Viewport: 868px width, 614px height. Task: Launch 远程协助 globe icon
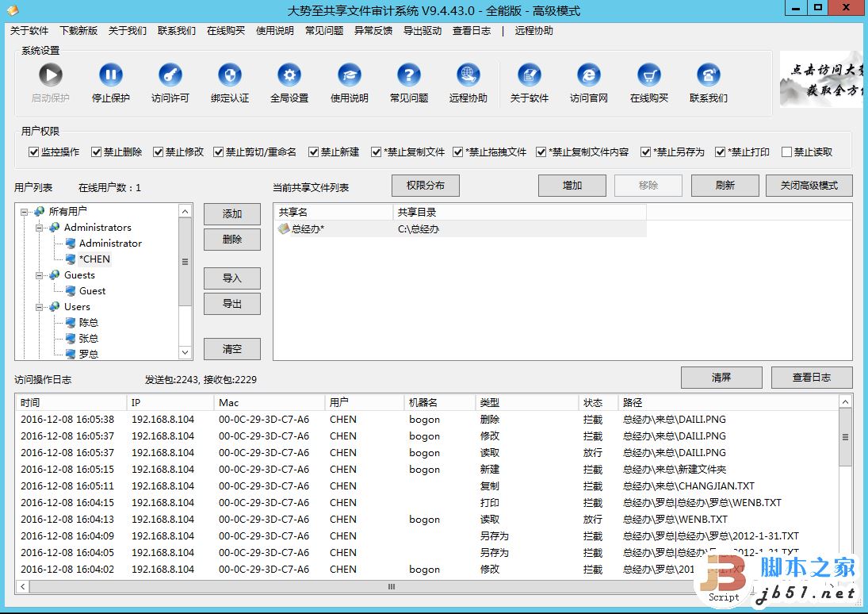coord(468,75)
